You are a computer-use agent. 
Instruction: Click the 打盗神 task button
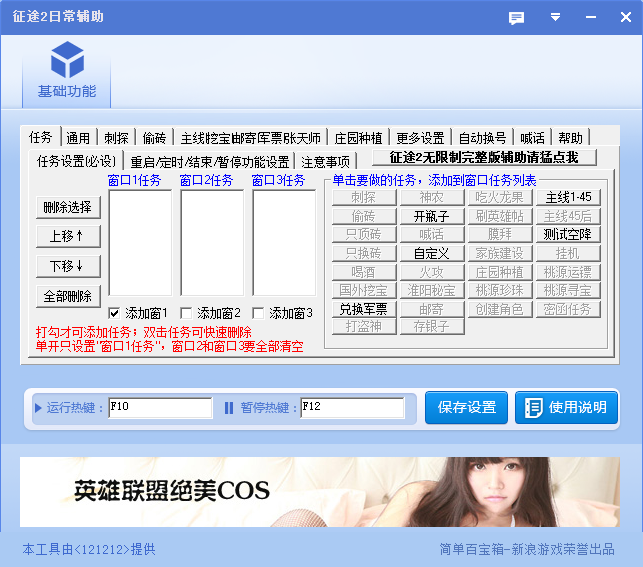coord(364,326)
